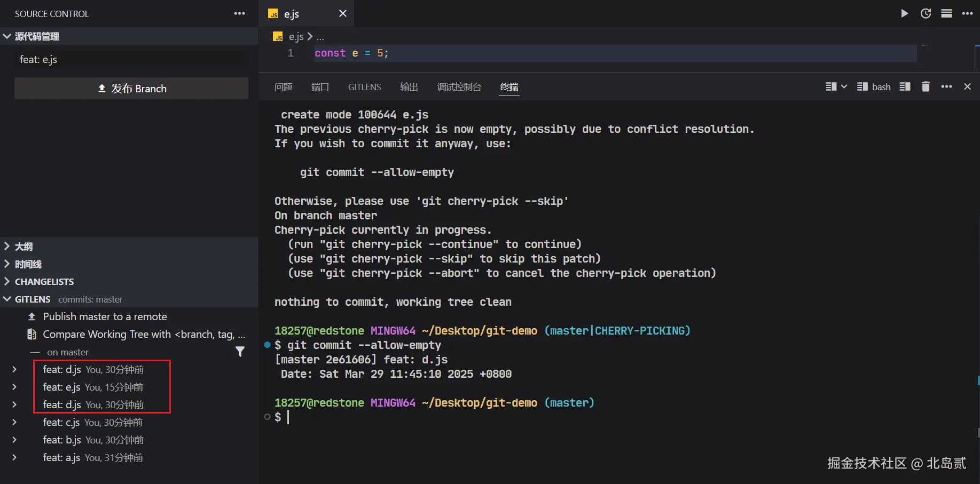Close the e.js editor tab
This screenshot has width=980, height=484.
pos(343,13)
